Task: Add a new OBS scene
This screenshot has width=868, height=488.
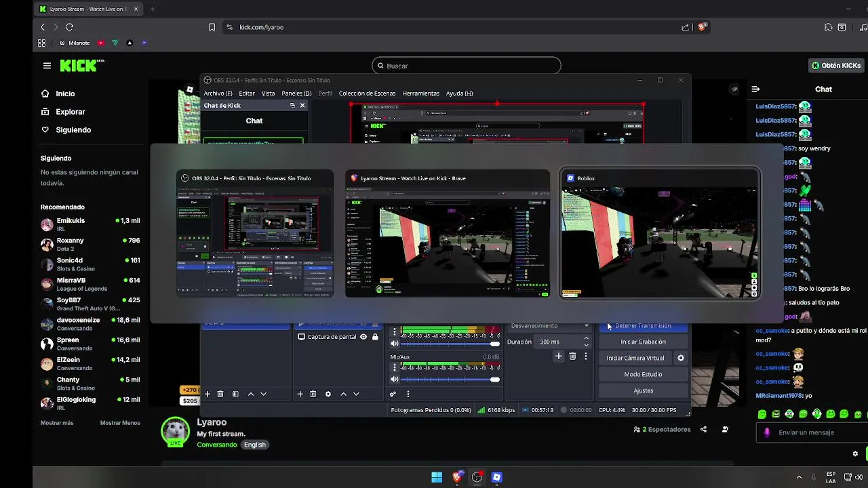Action: pos(208,394)
